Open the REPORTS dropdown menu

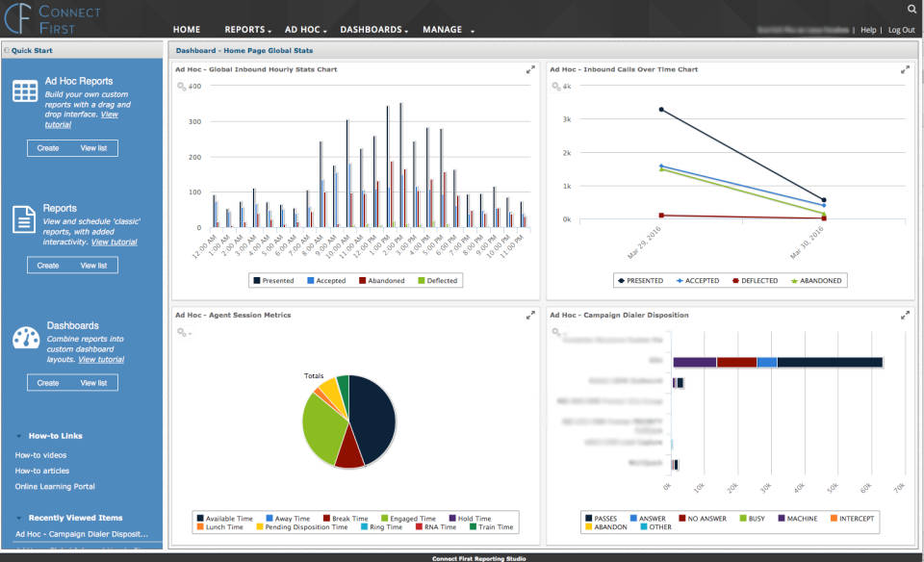click(247, 30)
